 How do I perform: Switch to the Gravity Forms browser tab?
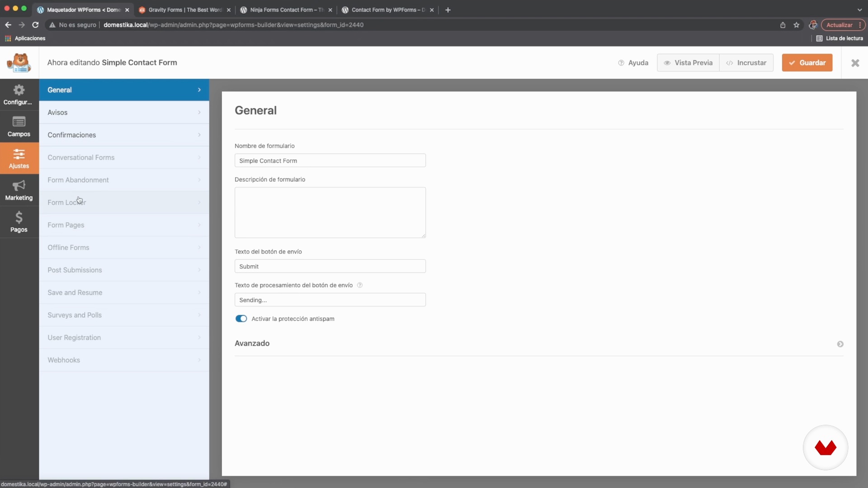coord(184,10)
